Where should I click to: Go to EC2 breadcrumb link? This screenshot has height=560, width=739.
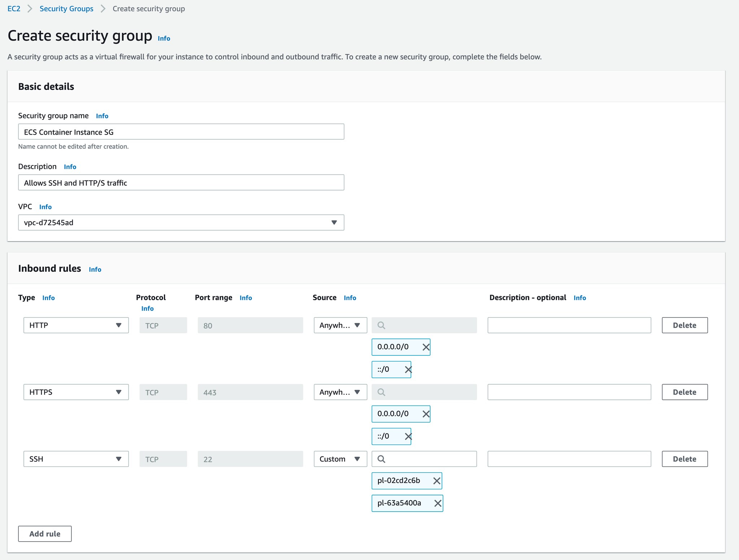point(14,9)
